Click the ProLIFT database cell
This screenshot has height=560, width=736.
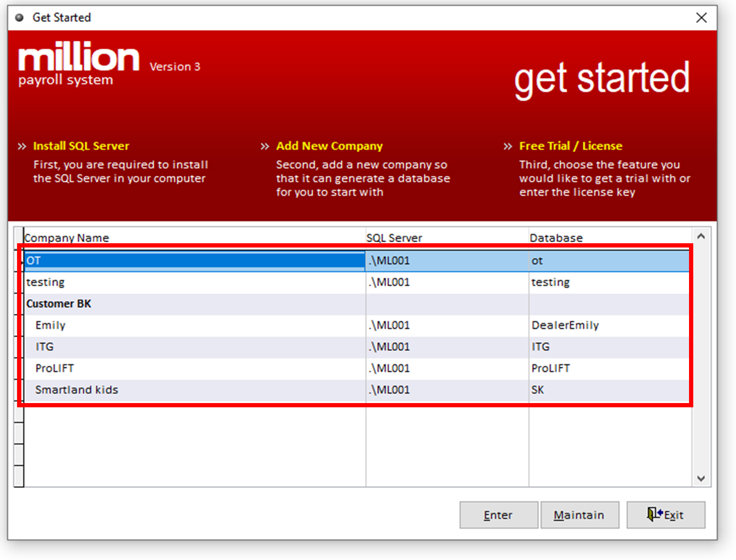(x=609, y=369)
